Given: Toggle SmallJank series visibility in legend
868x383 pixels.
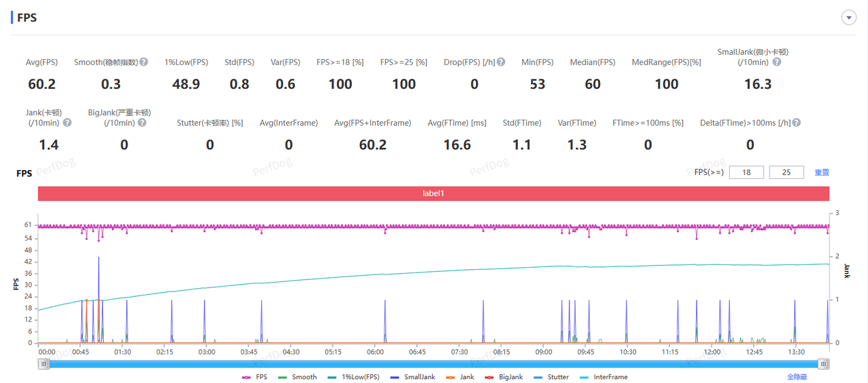Looking at the screenshot, I should (x=412, y=377).
